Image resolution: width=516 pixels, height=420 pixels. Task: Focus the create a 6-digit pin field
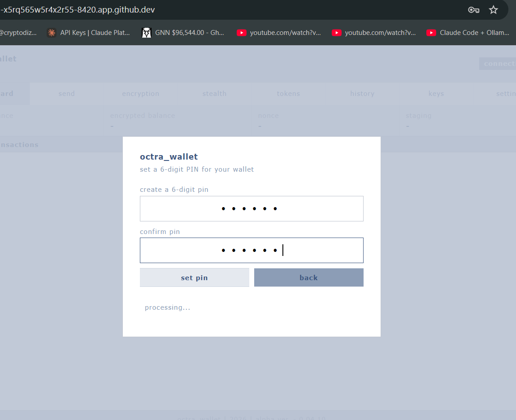pyautogui.click(x=252, y=209)
